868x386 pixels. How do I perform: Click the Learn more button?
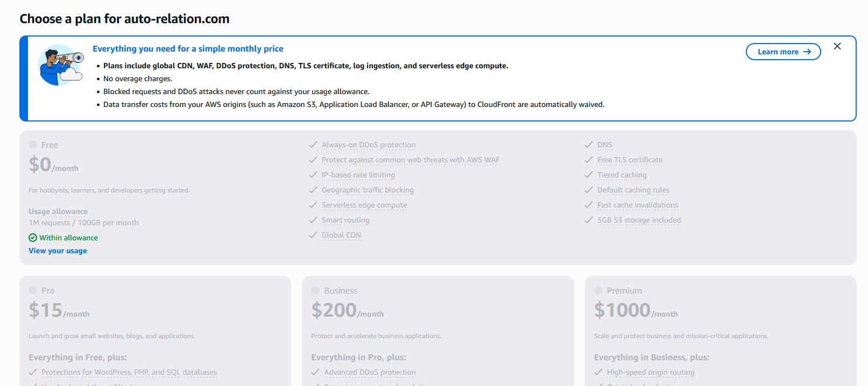coord(783,52)
